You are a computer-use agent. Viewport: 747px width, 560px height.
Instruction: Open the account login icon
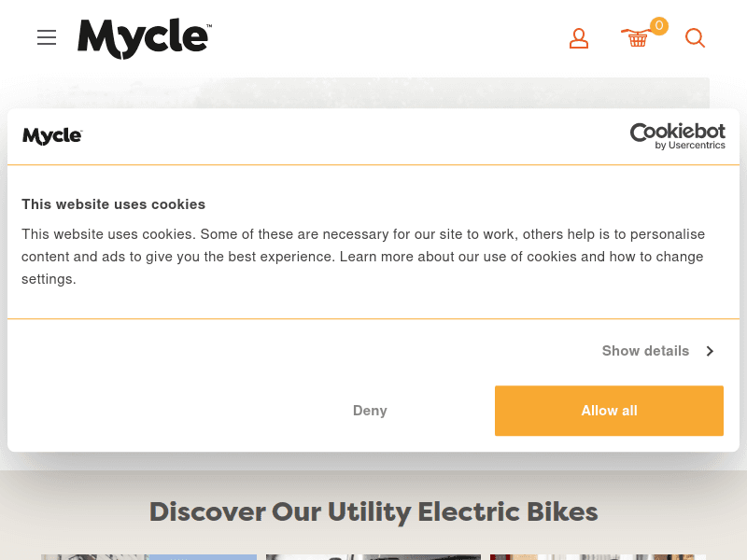point(579,38)
